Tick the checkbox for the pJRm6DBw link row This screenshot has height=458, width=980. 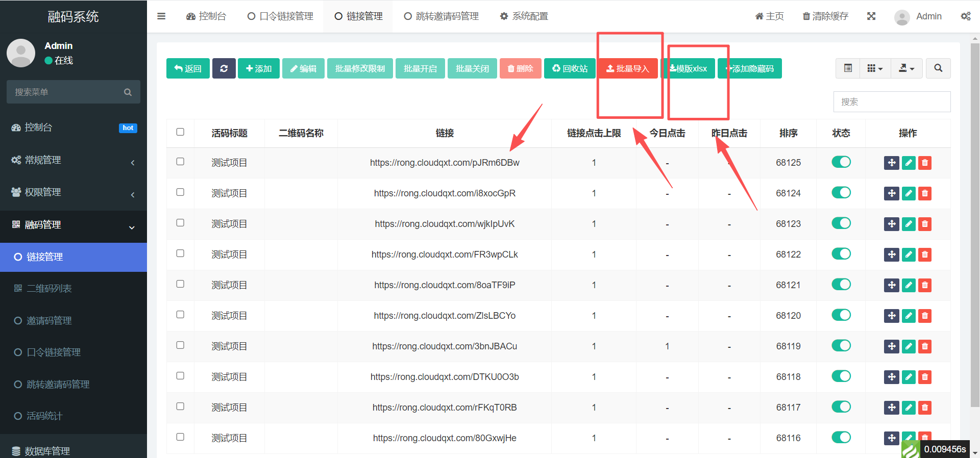tap(180, 162)
